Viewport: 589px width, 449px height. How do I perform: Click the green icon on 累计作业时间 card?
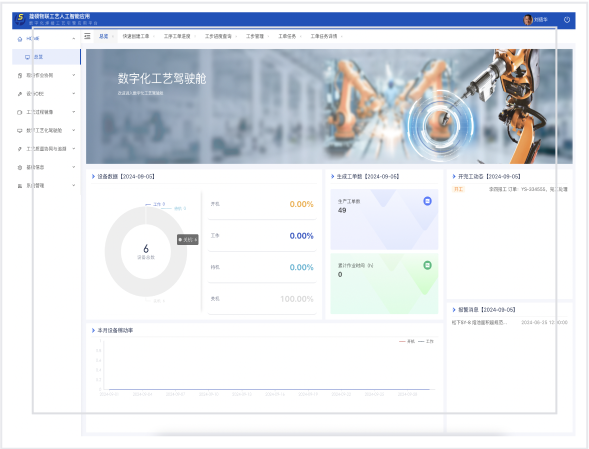427,265
